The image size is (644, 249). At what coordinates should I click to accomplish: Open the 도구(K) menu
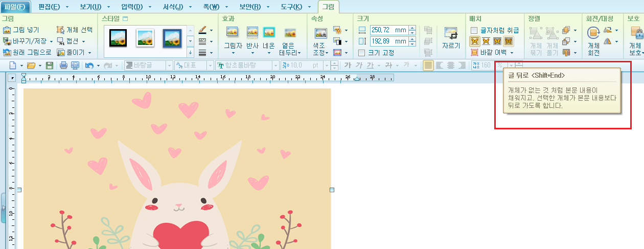tap(291, 7)
